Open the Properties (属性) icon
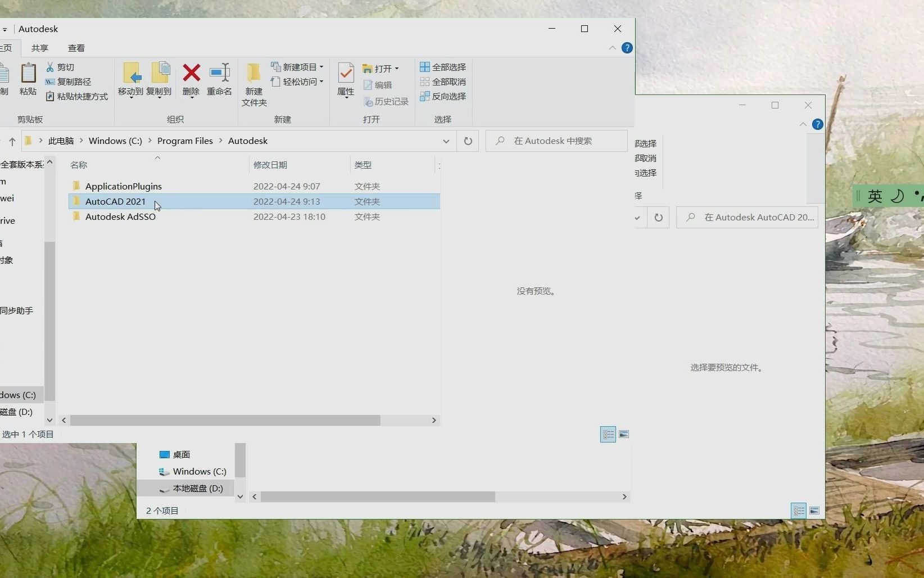924x578 pixels. (346, 73)
